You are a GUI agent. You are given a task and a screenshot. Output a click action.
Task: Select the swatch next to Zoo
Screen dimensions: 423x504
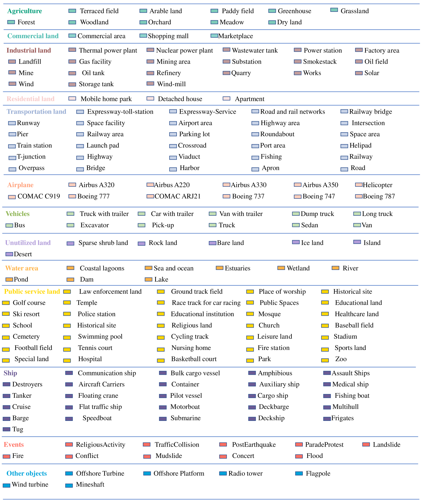pos(325,360)
